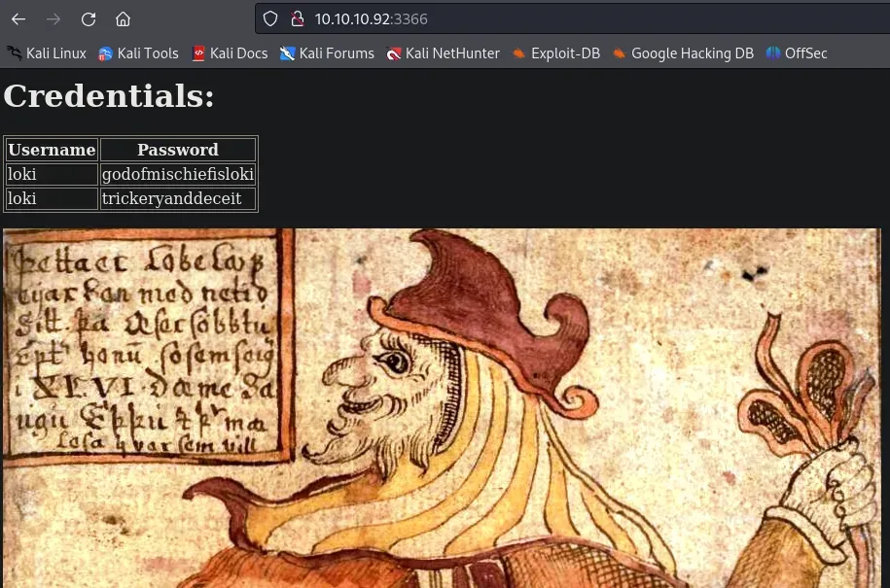Click the Password column header
Image resolution: width=890 pixels, height=588 pixels.
point(178,150)
